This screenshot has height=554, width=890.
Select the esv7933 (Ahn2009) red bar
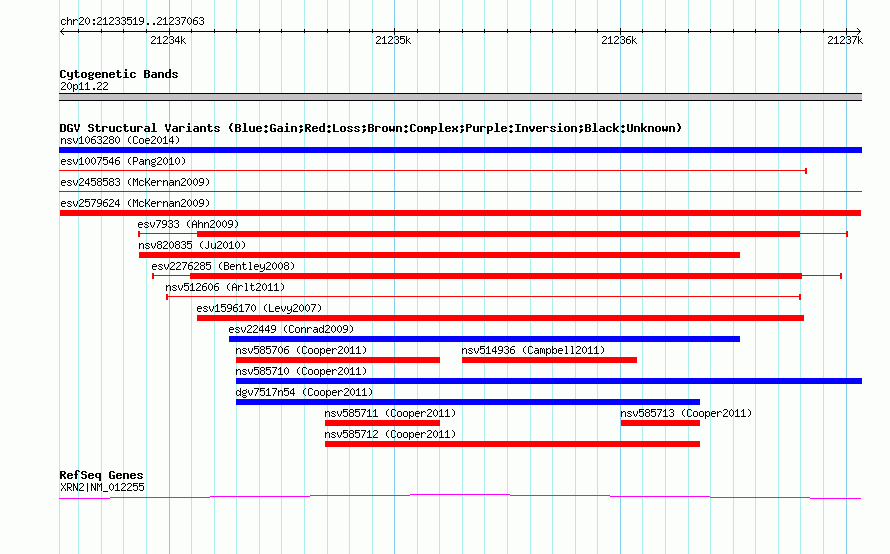tap(498, 234)
